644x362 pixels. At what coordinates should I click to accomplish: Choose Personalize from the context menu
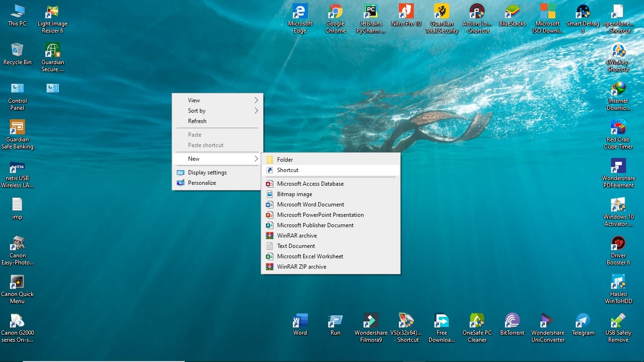click(217, 183)
